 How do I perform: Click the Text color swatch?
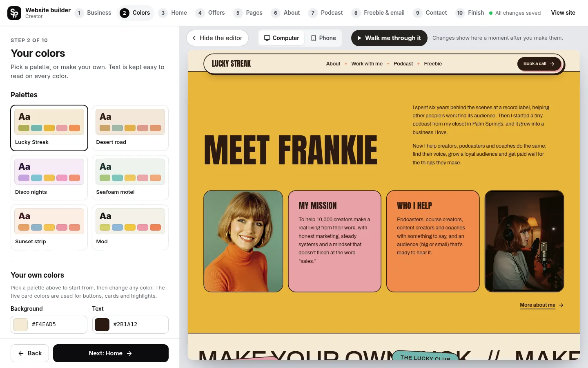pos(102,325)
